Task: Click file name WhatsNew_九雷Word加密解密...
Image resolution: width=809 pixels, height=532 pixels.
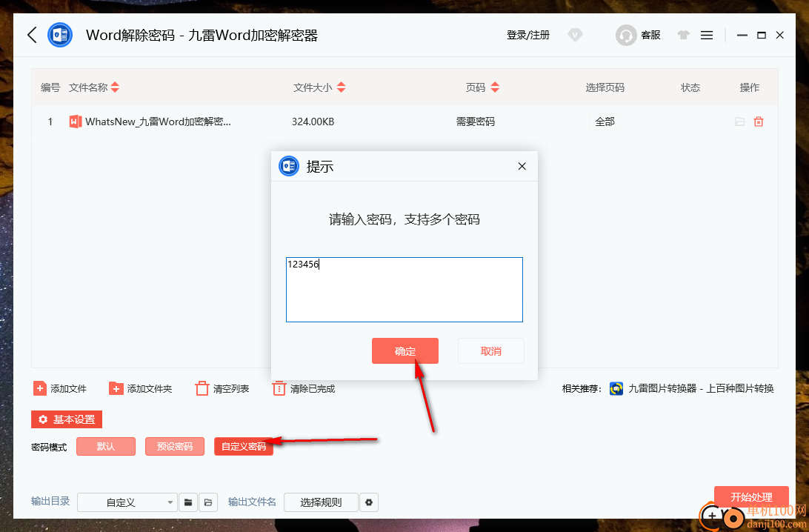Action: 158,122
